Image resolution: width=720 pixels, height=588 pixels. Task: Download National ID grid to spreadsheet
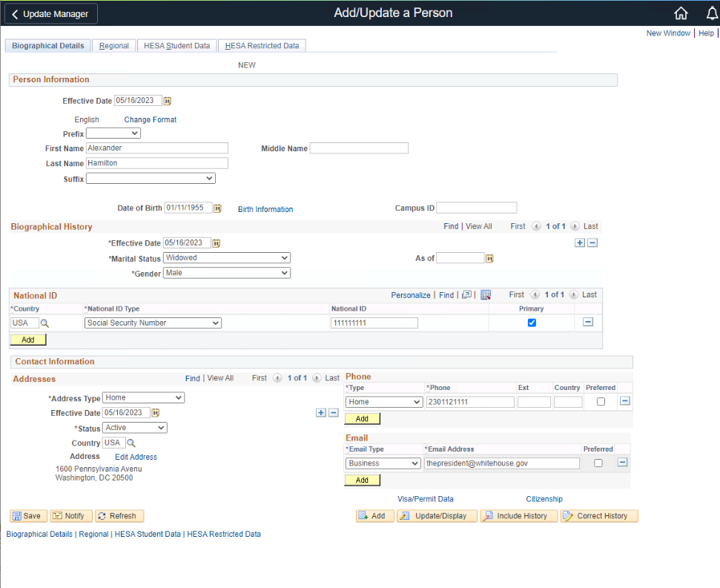point(486,294)
